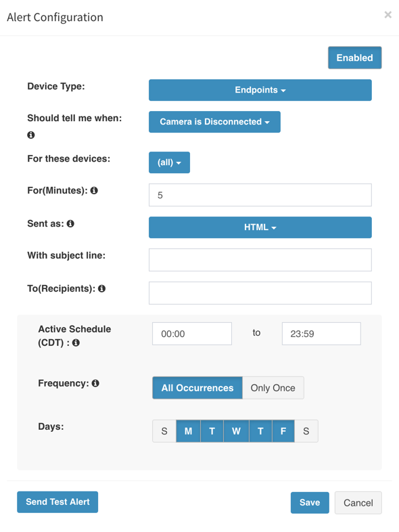The image size is (399, 532).
Task: Click the Send Test Alert button
Action: tap(57, 502)
